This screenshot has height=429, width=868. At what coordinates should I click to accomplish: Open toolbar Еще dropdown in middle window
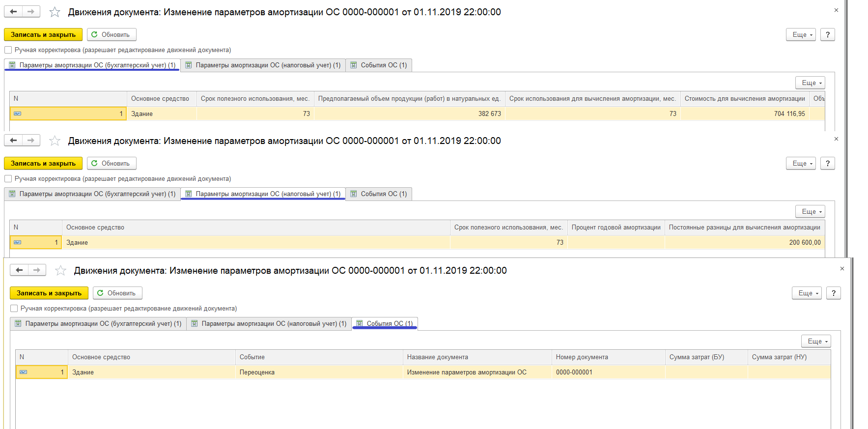pyautogui.click(x=801, y=163)
